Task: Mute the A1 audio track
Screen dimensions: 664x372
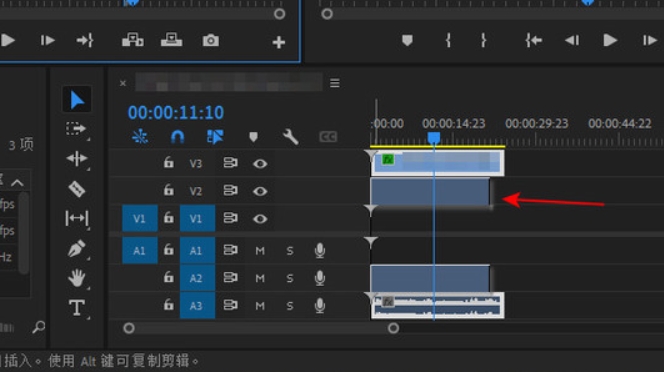Action: pyautogui.click(x=260, y=251)
